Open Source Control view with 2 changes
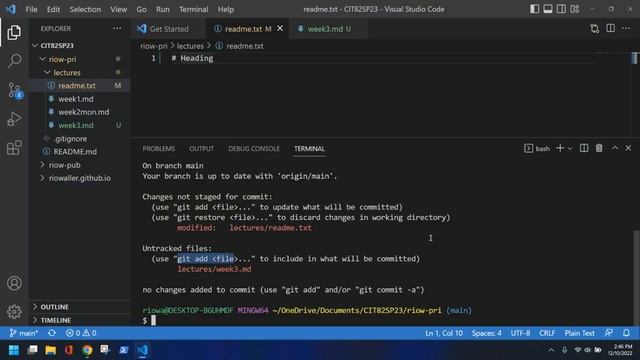The image size is (640, 360). tap(15, 90)
